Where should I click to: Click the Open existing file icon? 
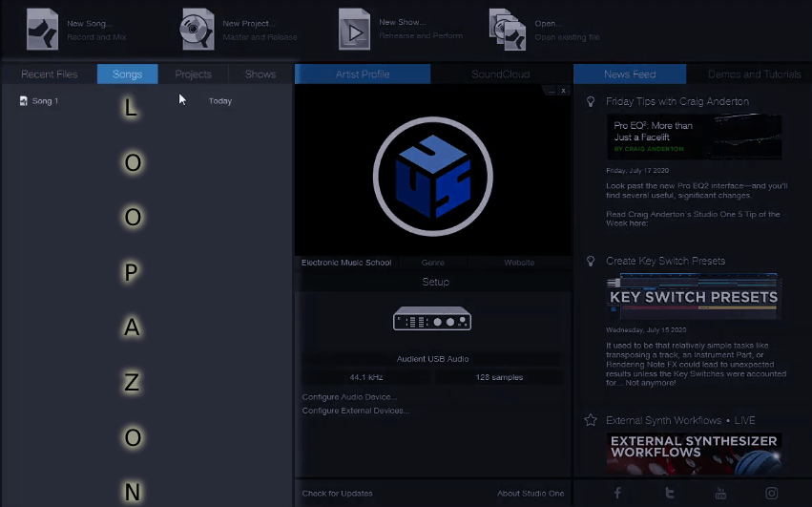[508, 29]
